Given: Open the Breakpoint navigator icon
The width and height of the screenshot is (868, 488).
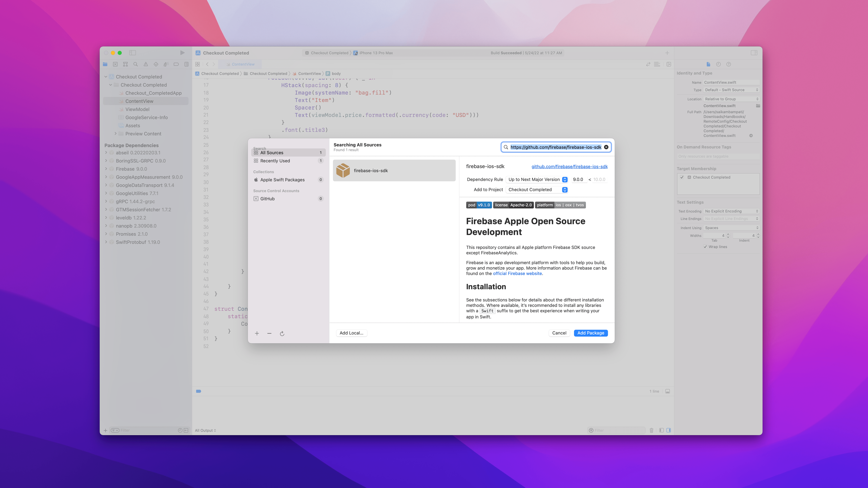Looking at the screenshot, I should click(176, 64).
